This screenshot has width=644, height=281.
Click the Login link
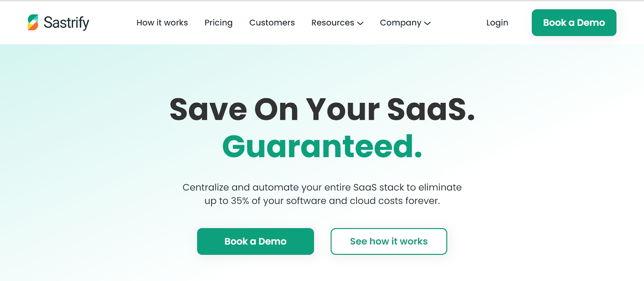pyautogui.click(x=497, y=23)
